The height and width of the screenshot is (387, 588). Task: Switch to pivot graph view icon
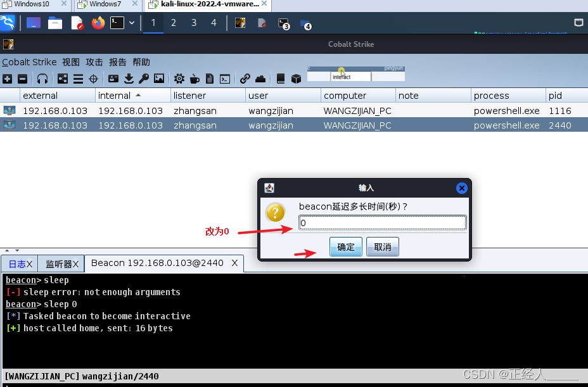tap(63, 79)
